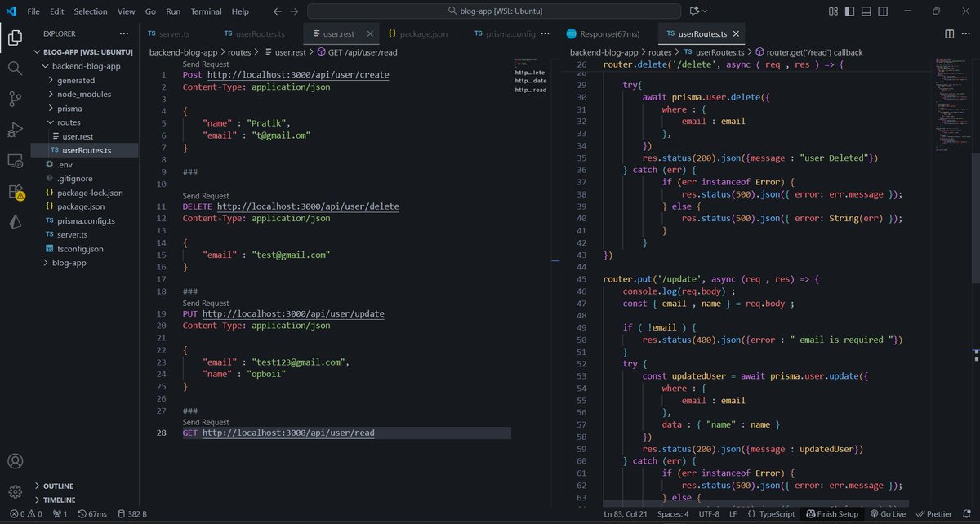Open the notifications bell in status bar
Image resolution: width=980 pixels, height=524 pixels.
[968, 514]
